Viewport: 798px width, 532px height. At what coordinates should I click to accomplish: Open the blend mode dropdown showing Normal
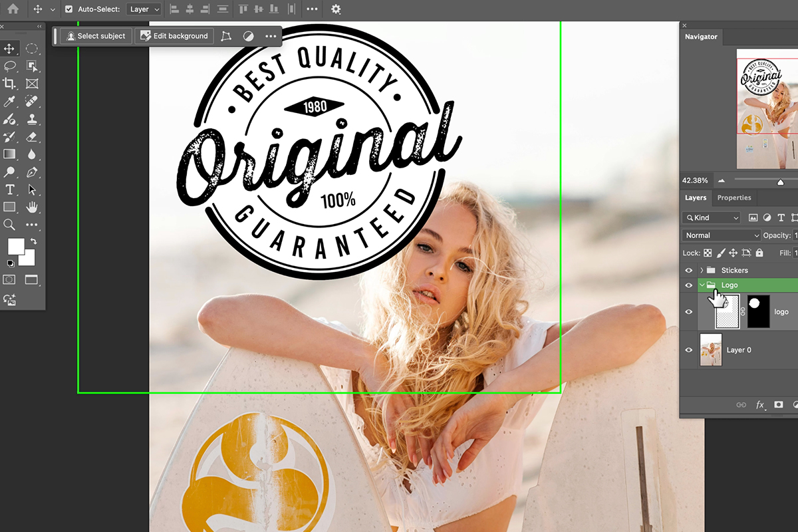pos(720,235)
